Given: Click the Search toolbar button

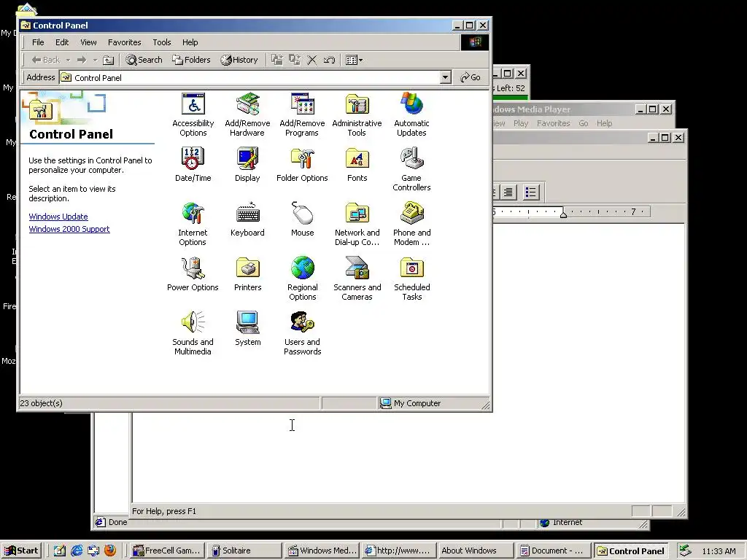Looking at the screenshot, I should pos(144,60).
